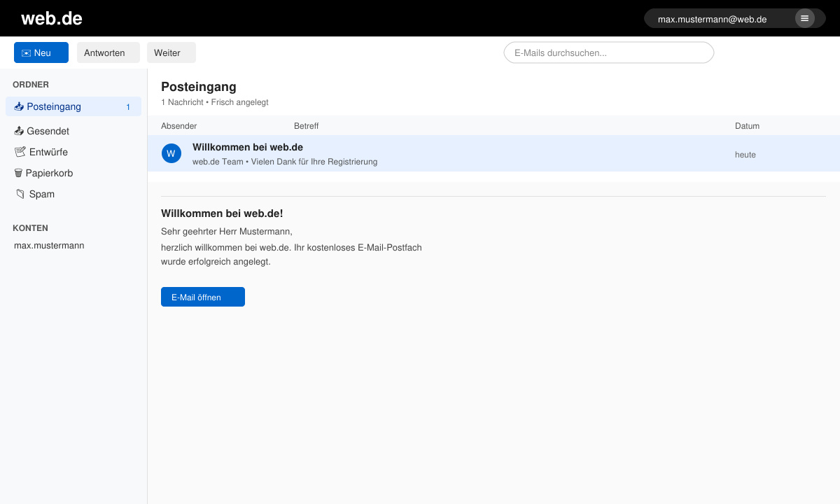This screenshot has height=504, width=840.
Task: Open the hamburger menu next to account email
Action: [x=805, y=18]
